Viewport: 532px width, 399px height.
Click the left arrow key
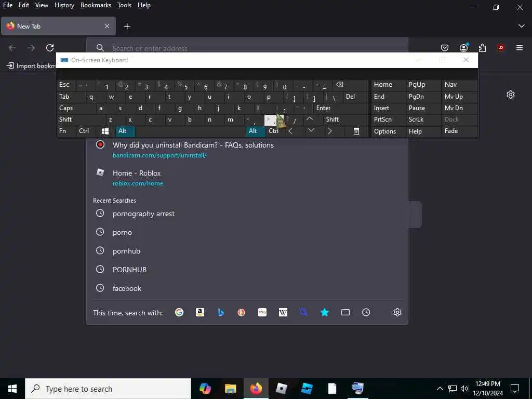click(x=291, y=131)
